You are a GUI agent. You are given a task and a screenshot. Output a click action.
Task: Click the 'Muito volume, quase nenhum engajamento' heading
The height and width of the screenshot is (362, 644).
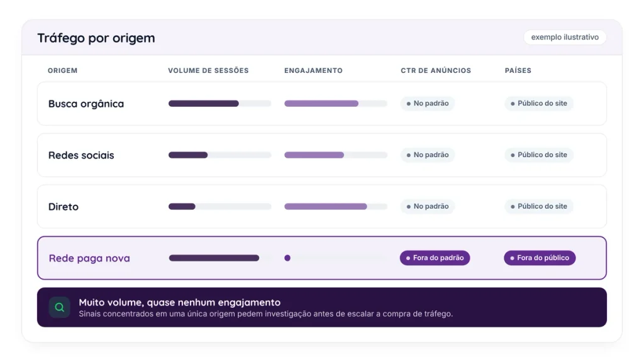pos(179,302)
